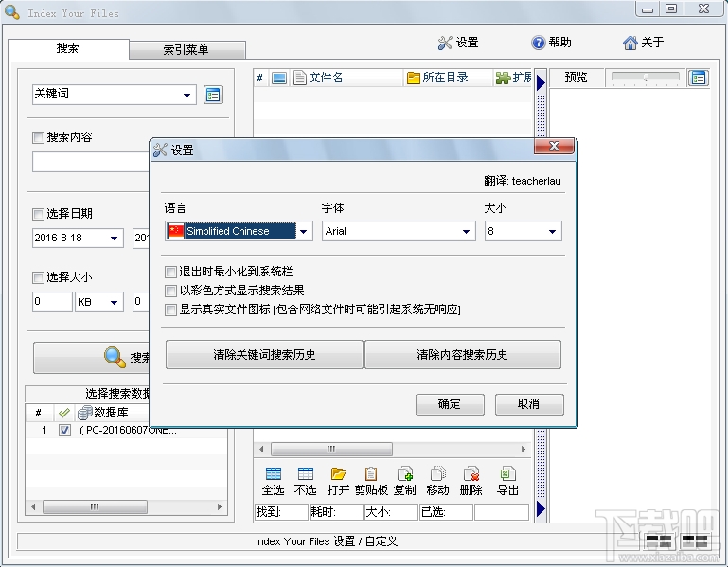The width and height of the screenshot is (728, 567).
Task: Click the 导出 export icon
Action: (507, 481)
